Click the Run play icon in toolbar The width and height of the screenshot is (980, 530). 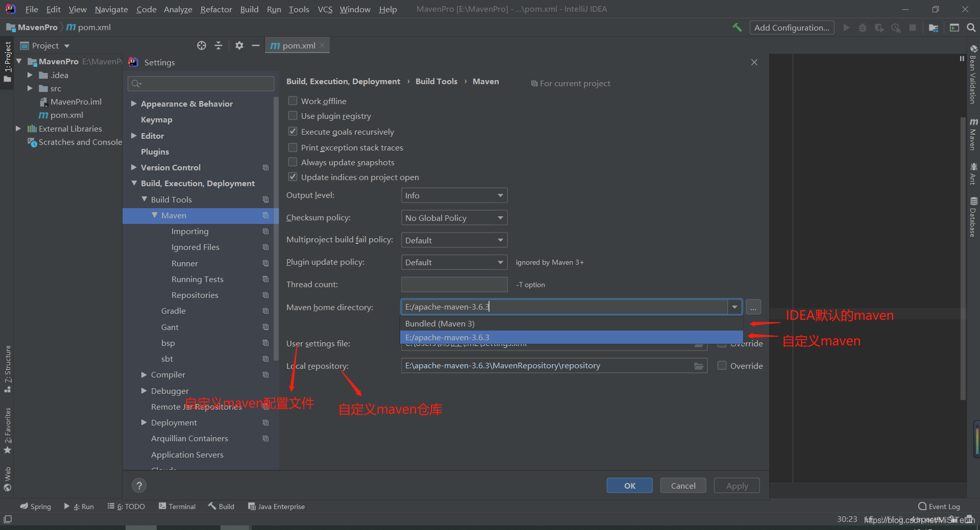click(847, 28)
